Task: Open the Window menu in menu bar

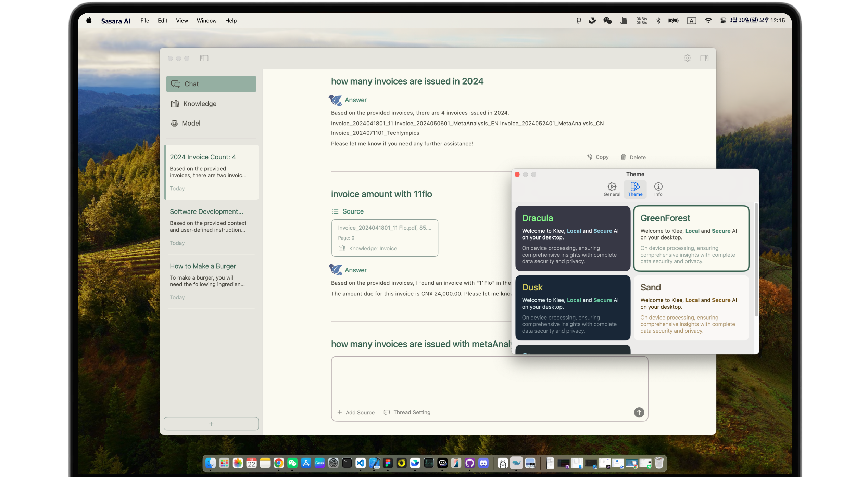Action: pos(206,21)
